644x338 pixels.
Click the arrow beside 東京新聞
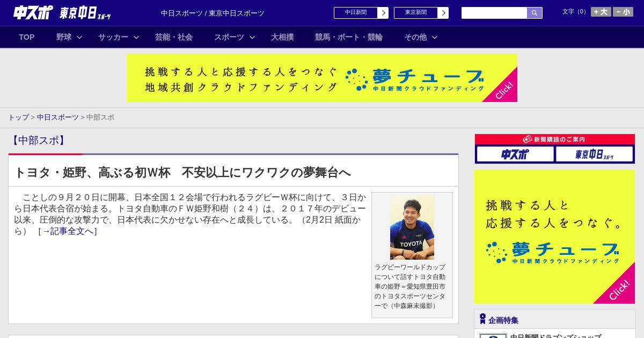coord(443,13)
